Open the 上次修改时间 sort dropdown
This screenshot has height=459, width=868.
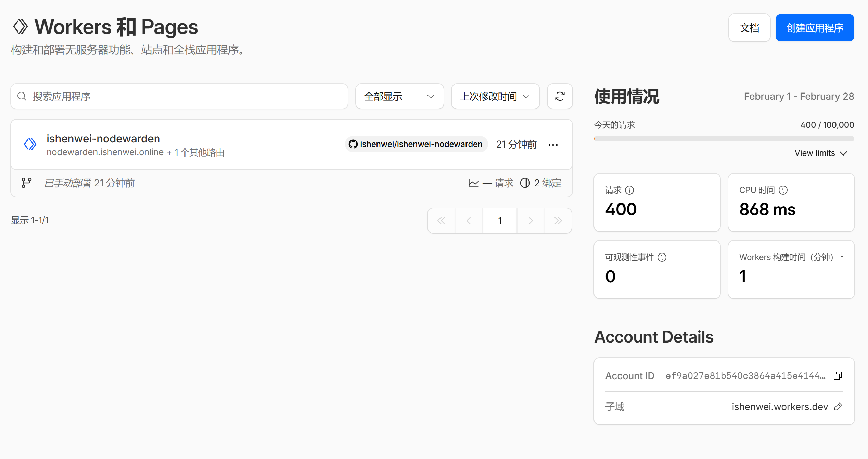tap(495, 96)
